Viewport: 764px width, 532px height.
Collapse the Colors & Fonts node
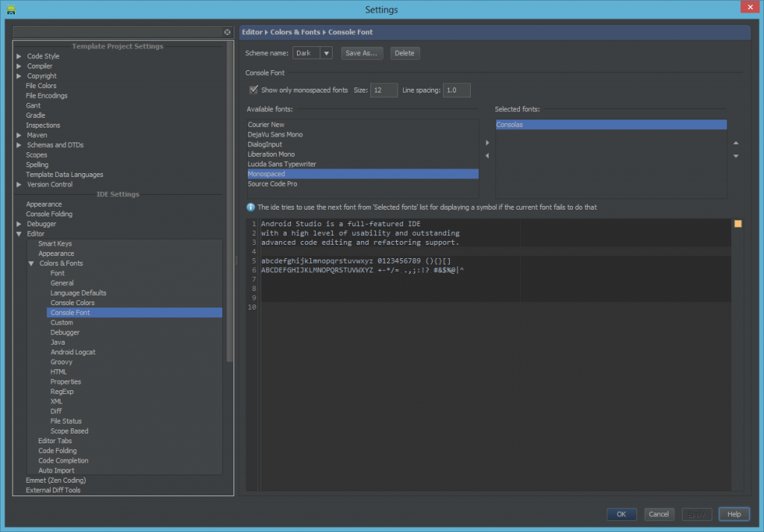(x=31, y=263)
